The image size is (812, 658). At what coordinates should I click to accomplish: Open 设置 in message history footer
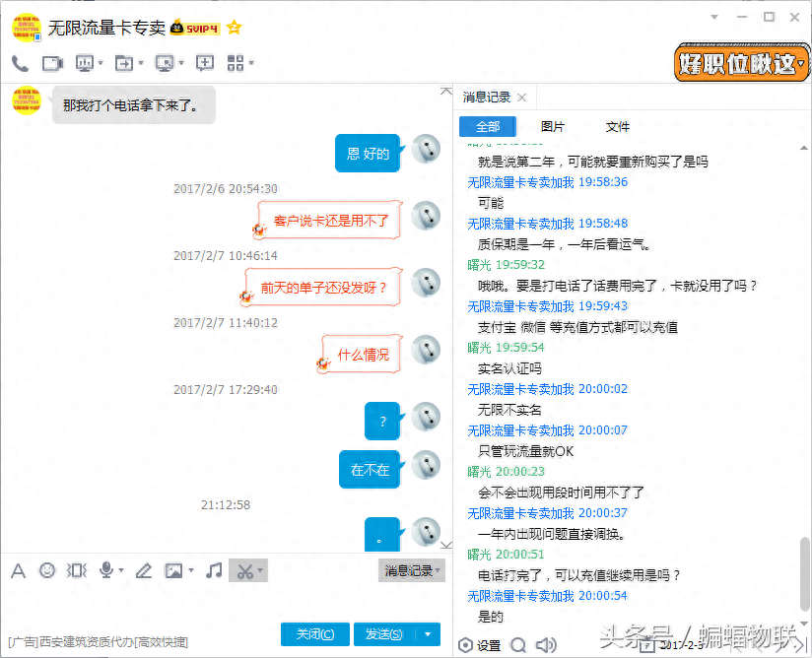pyautogui.click(x=480, y=645)
